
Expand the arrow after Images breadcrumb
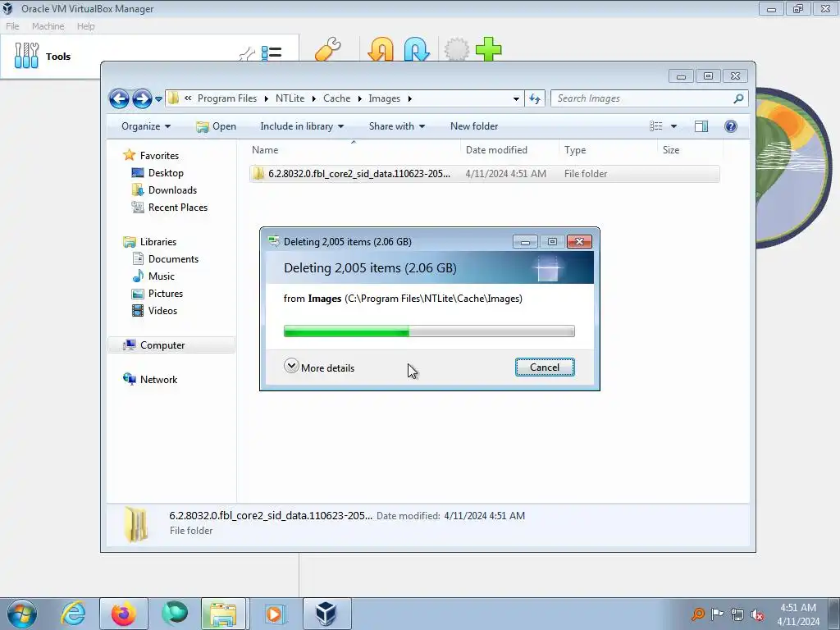(410, 98)
